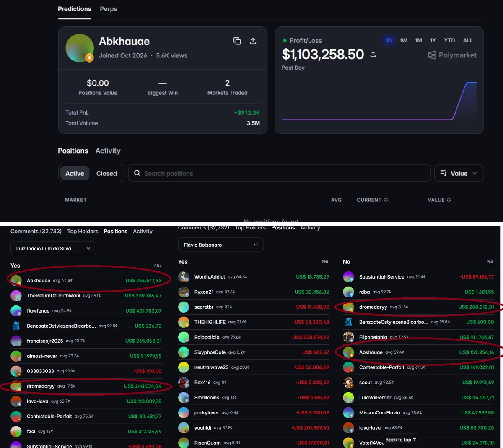Click into the Search positions field
Viewport: 503px width, 448px height.
pyautogui.click(x=279, y=173)
